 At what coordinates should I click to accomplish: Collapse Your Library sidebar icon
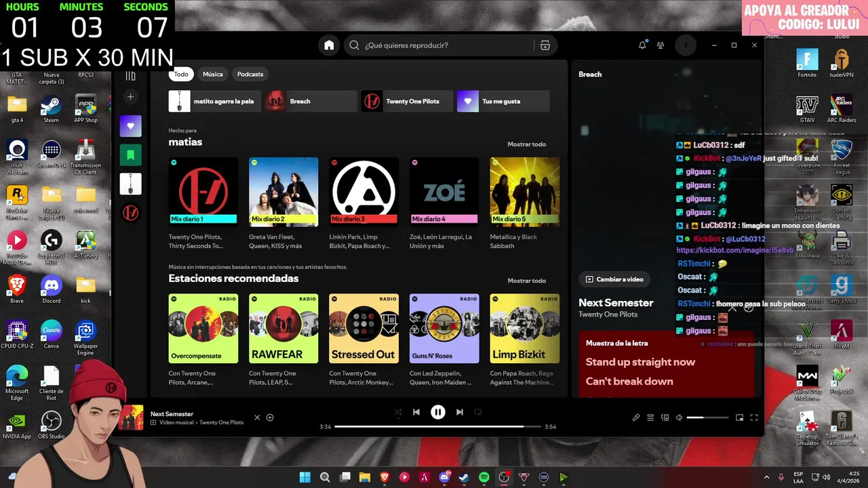point(131,75)
